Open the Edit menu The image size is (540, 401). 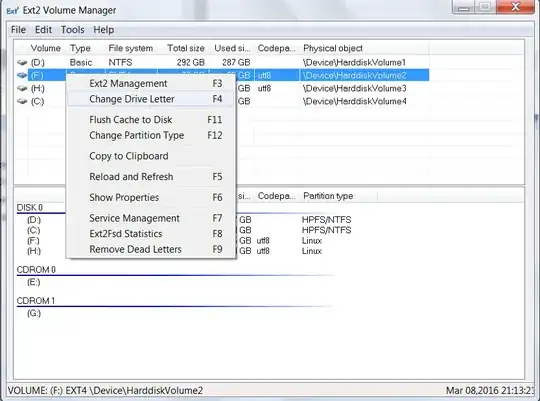43,30
